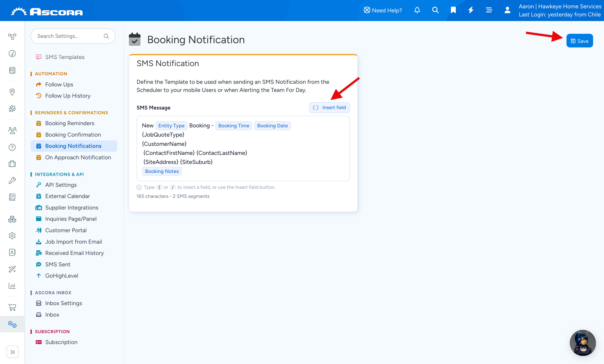Open On Approach Notification settings
Screen dimensions: 604x364
[x=78, y=157]
